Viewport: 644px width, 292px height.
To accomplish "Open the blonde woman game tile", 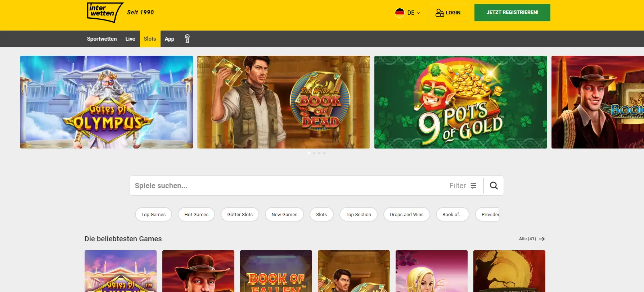I will point(432,271).
